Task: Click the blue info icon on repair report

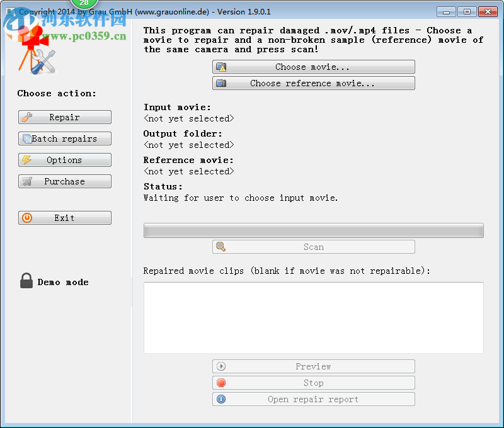Action: coord(221,399)
